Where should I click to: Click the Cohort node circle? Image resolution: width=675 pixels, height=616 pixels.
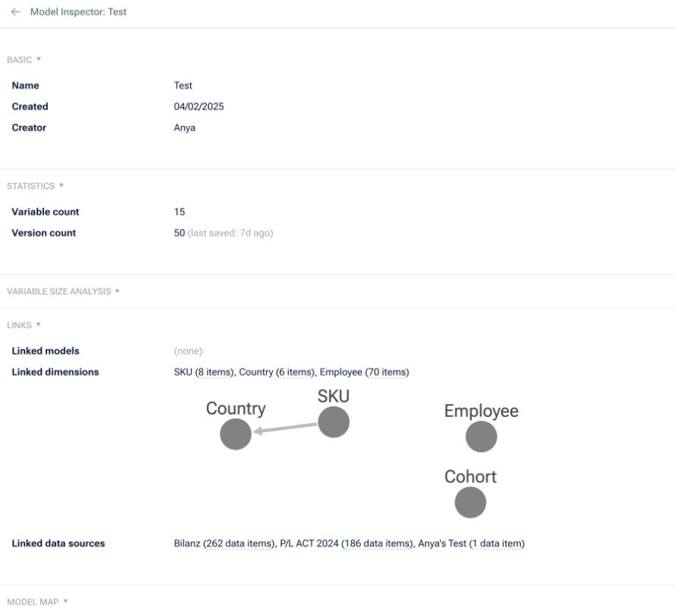(471, 503)
